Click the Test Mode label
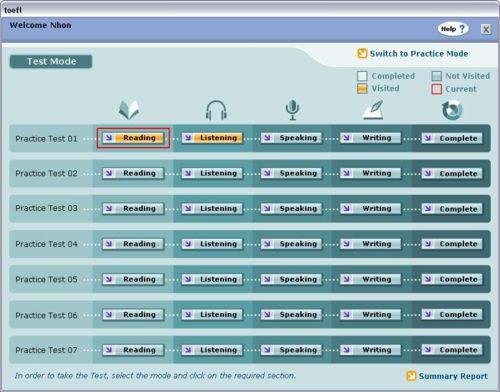 pyautogui.click(x=51, y=61)
